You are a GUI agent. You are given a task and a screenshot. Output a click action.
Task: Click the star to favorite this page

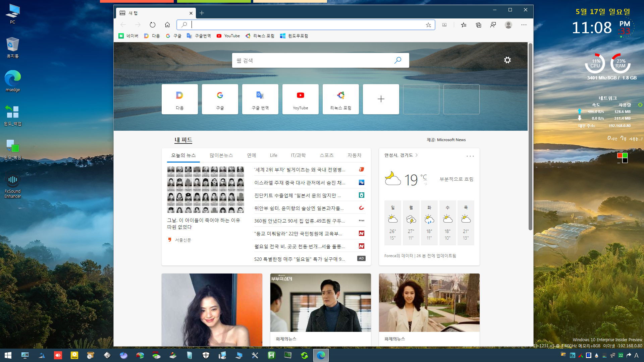(x=428, y=25)
